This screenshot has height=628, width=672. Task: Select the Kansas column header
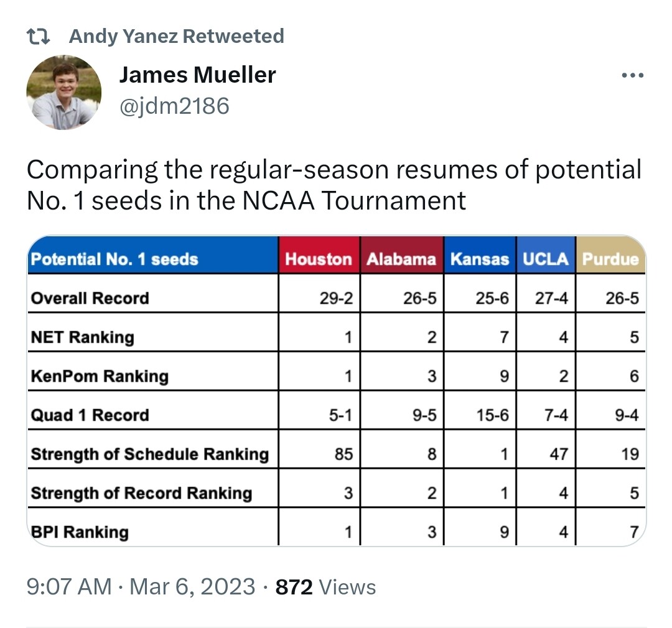click(479, 259)
